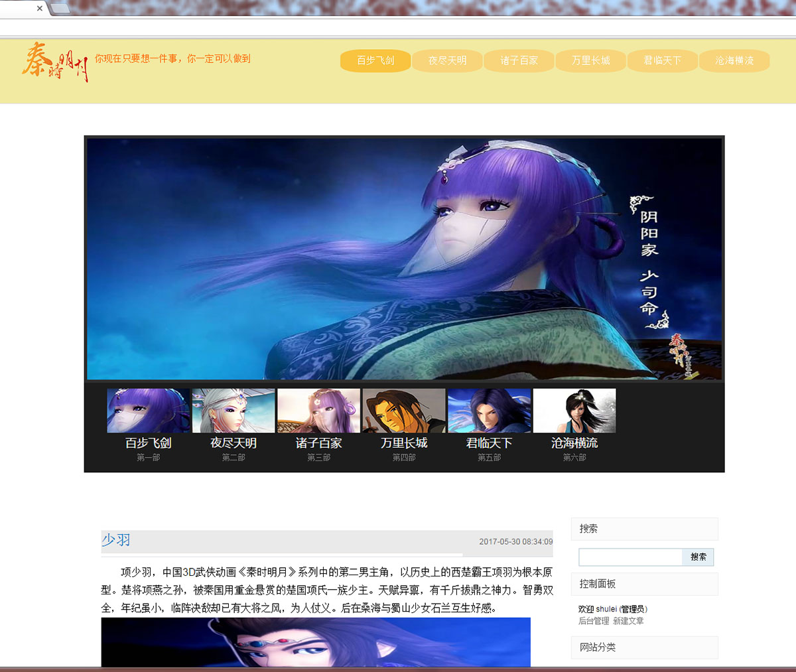796x672 pixels.
Task: Select the 万里长城 第四部 slider thumbnail
Action: point(404,411)
